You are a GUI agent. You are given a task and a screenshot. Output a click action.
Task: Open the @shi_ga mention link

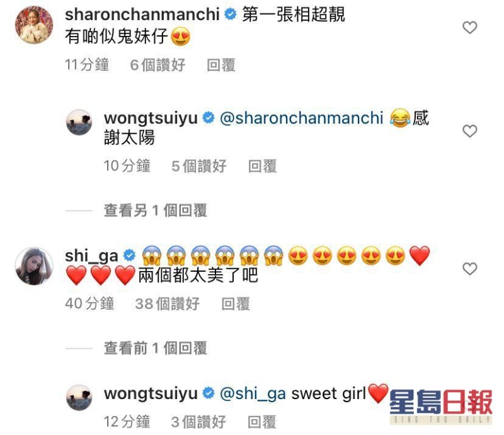pos(253,394)
